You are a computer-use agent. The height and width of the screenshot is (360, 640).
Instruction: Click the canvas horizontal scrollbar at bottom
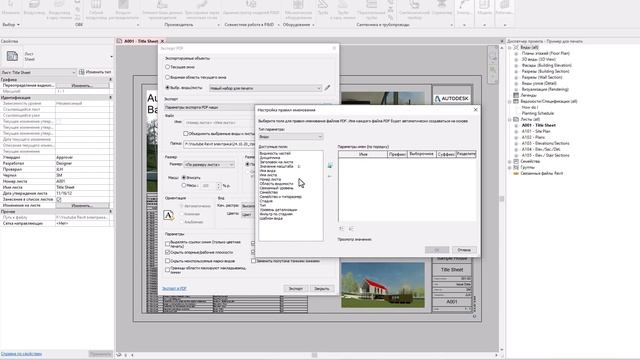314,355
